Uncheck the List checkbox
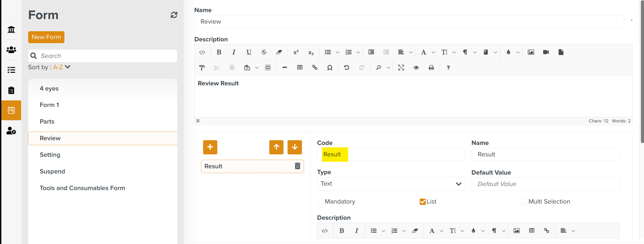This screenshot has width=644, height=244. 422,202
